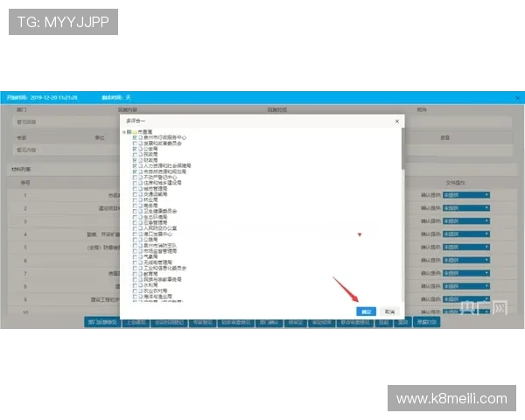Uncheck the 人力资源和社会保障局 checkbox
525x420 pixels.
135,165
